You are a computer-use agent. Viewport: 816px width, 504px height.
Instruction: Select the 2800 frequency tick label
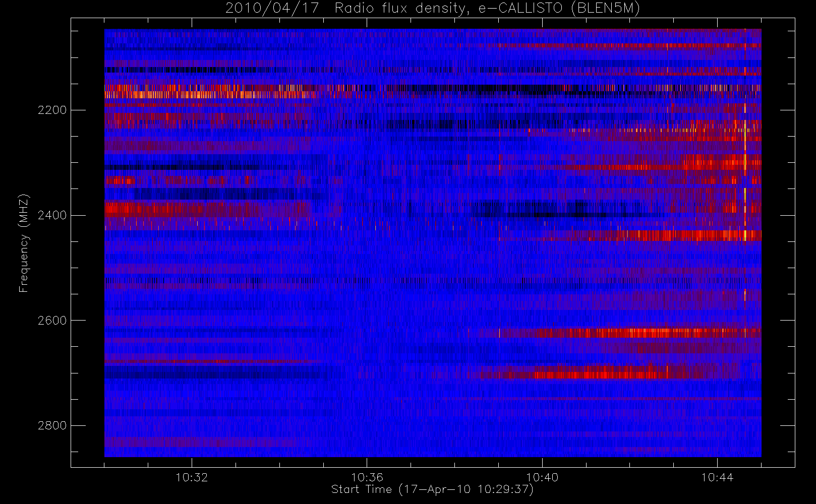[x=52, y=425]
